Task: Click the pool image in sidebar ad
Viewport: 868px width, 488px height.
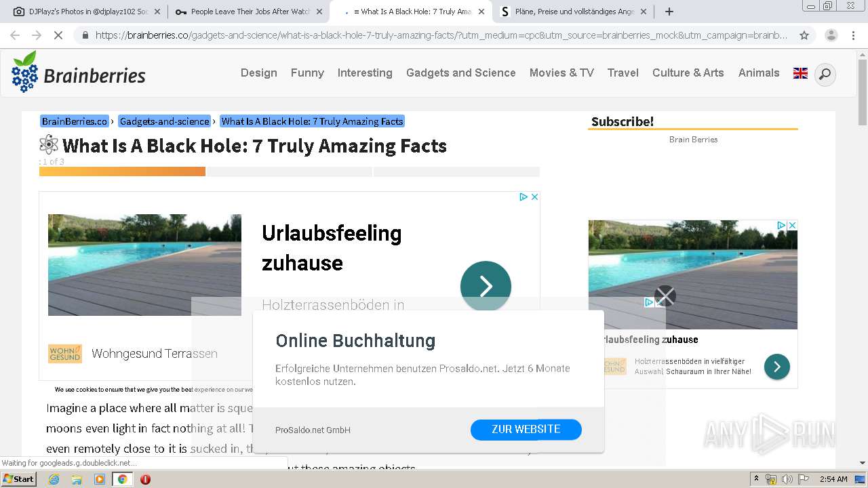Action: coord(693,274)
